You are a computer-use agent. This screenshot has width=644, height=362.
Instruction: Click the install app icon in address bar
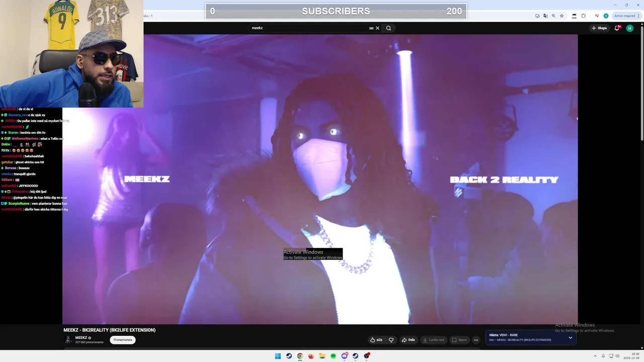537,16
